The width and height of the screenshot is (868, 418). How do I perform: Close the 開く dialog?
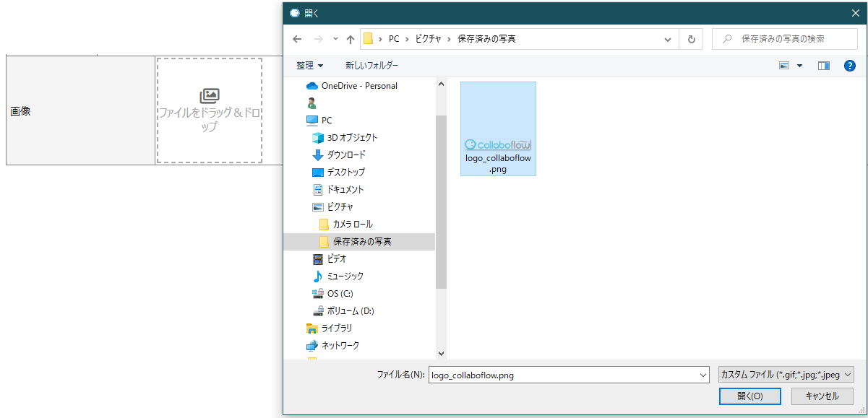[855, 12]
